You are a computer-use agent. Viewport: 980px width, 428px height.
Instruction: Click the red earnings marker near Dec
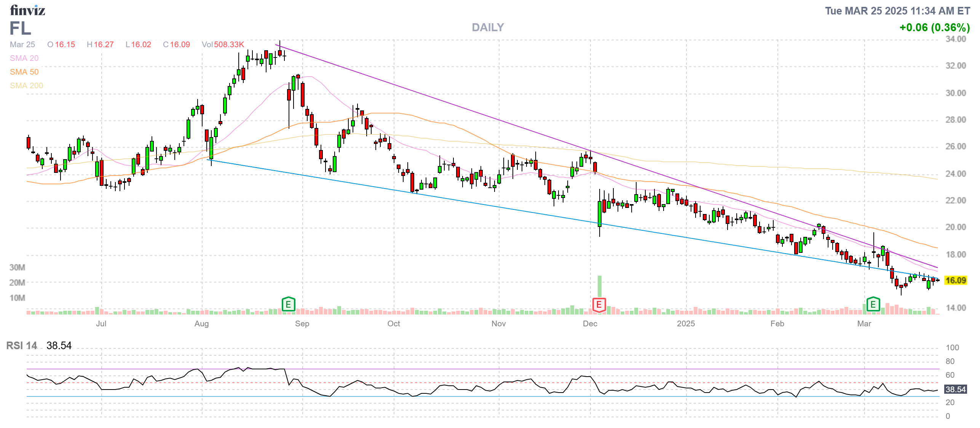(599, 305)
